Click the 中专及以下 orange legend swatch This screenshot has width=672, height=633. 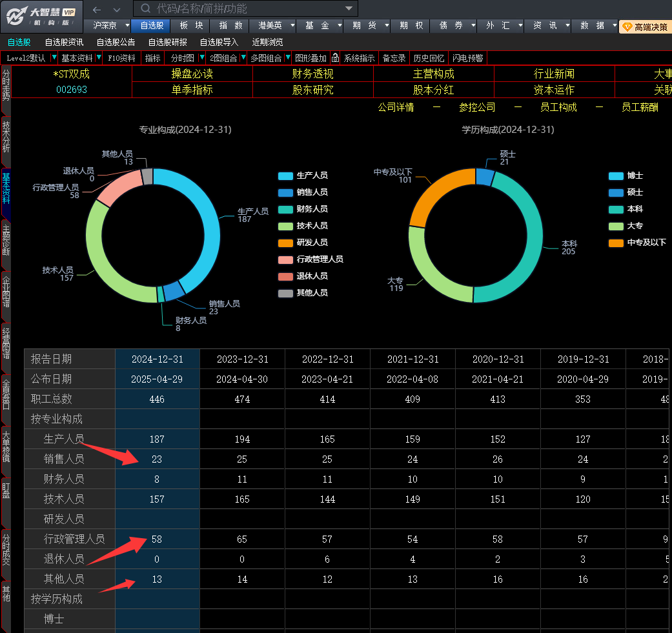point(616,243)
